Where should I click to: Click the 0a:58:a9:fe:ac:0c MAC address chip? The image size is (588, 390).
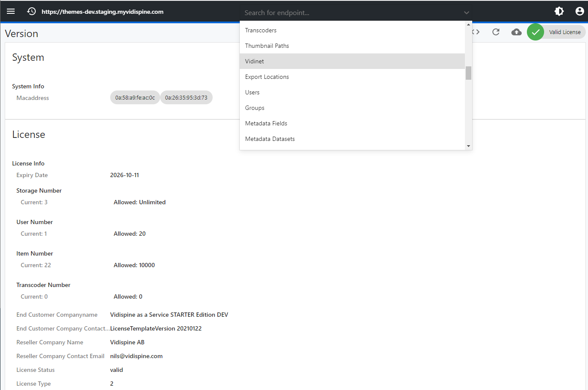135,97
